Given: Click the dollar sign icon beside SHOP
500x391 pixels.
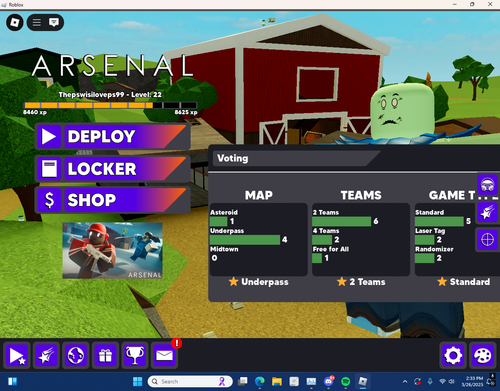Looking at the screenshot, I should (49, 200).
